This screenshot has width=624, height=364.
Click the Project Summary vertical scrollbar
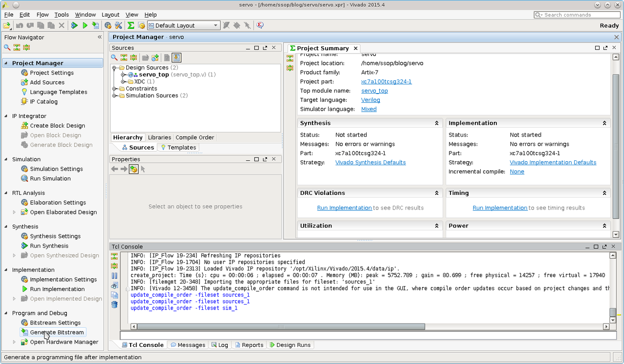[x=616, y=146]
